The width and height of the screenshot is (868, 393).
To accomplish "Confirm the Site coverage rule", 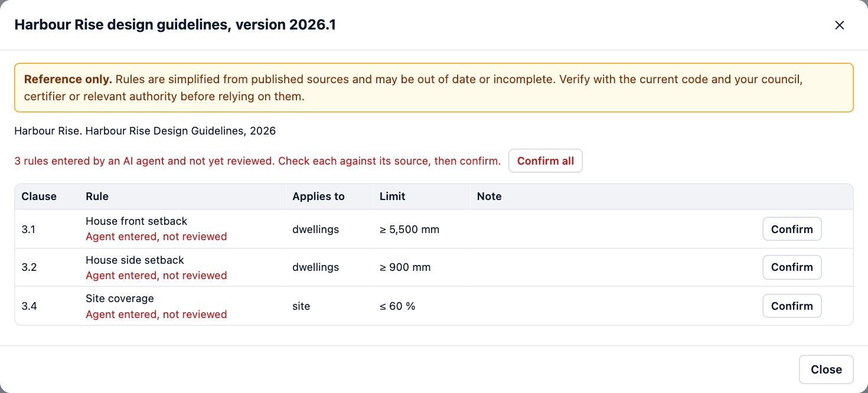I will tap(792, 306).
